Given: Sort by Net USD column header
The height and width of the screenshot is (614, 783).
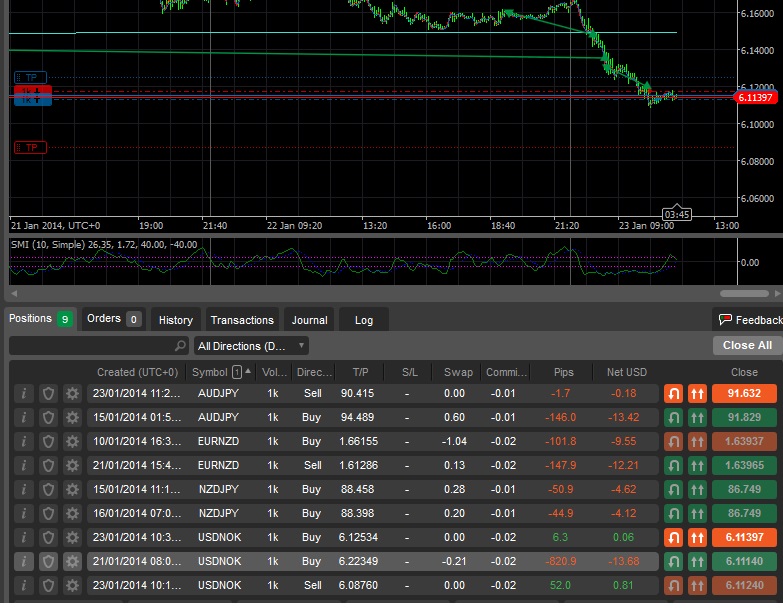Looking at the screenshot, I should pos(627,372).
